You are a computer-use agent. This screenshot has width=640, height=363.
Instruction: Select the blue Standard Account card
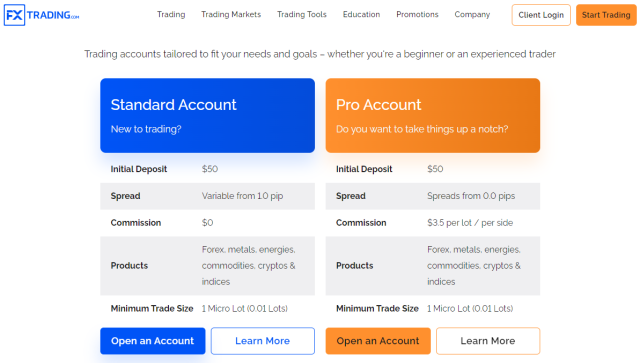point(207,116)
